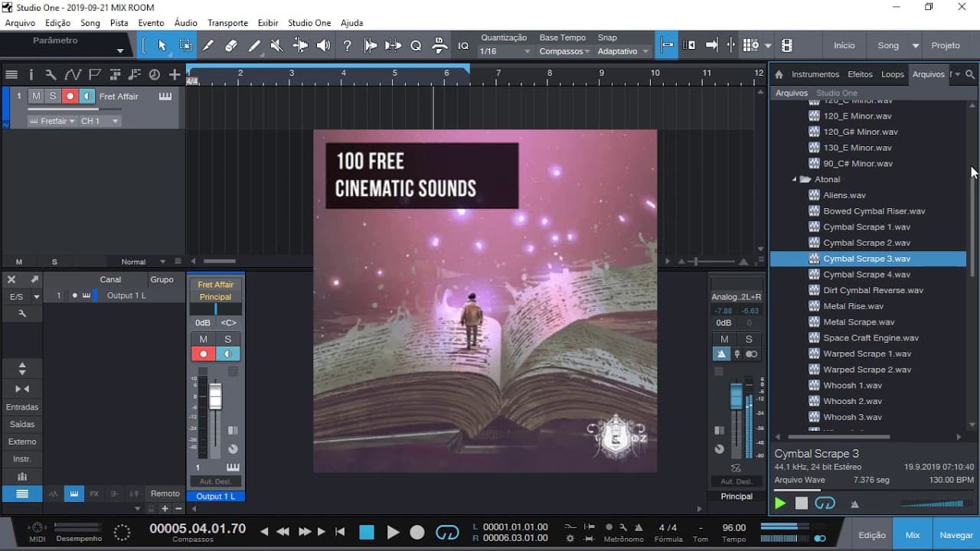Collapse the Atonal folder

[x=794, y=179]
